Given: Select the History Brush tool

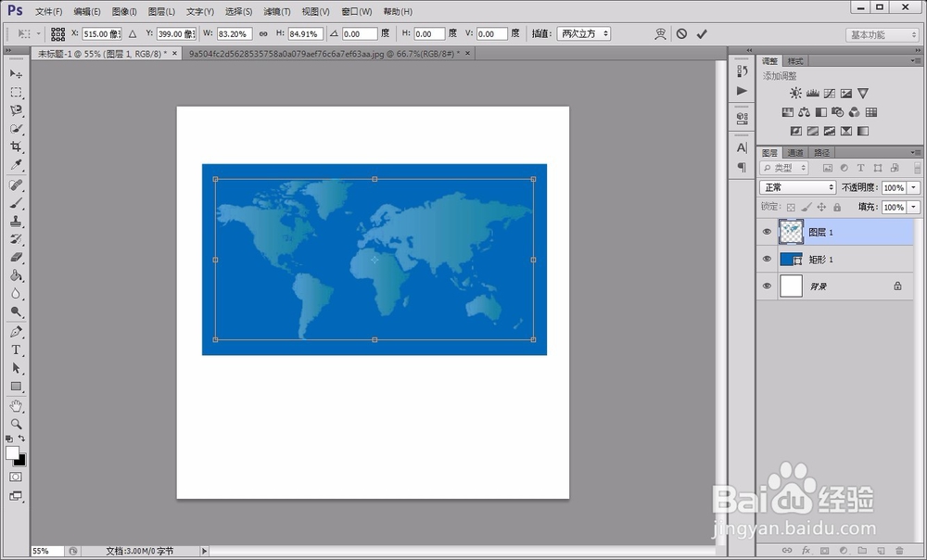Looking at the screenshot, I should coord(16,239).
